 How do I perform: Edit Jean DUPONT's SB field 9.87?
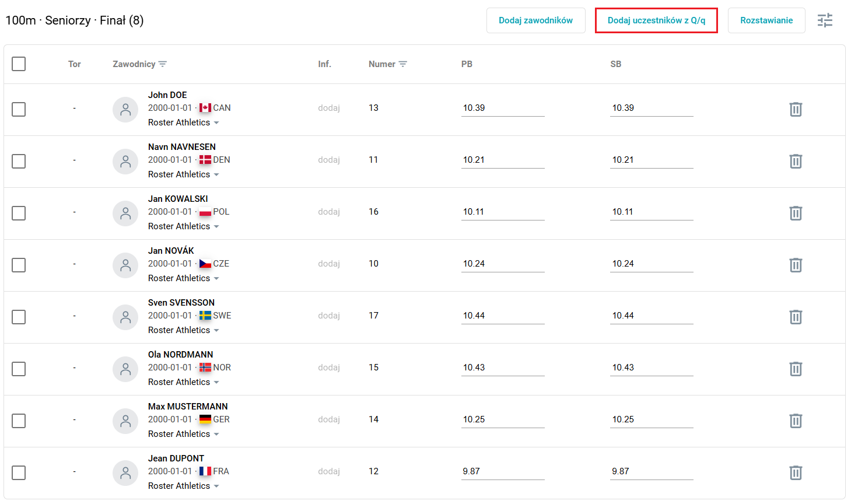pyautogui.click(x=652, y=471)
